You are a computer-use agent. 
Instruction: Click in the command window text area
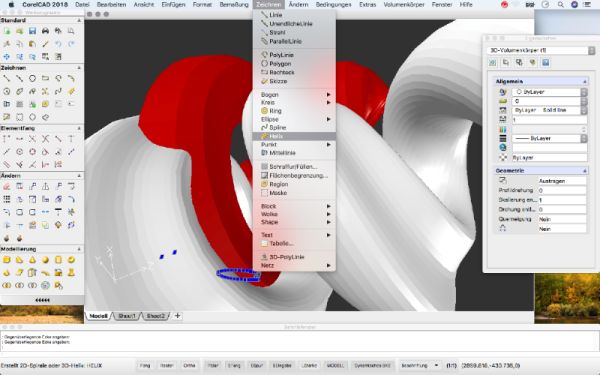[x=300, y=341]
